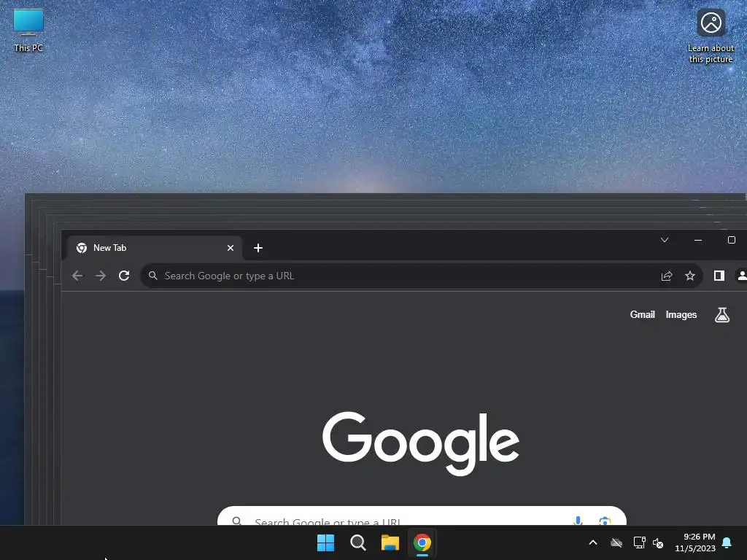Image resolution: width=747 pixels, height=560 pixels.
Task: Go forward with Chrome's forward arrow
Action: tap(101, 276)
